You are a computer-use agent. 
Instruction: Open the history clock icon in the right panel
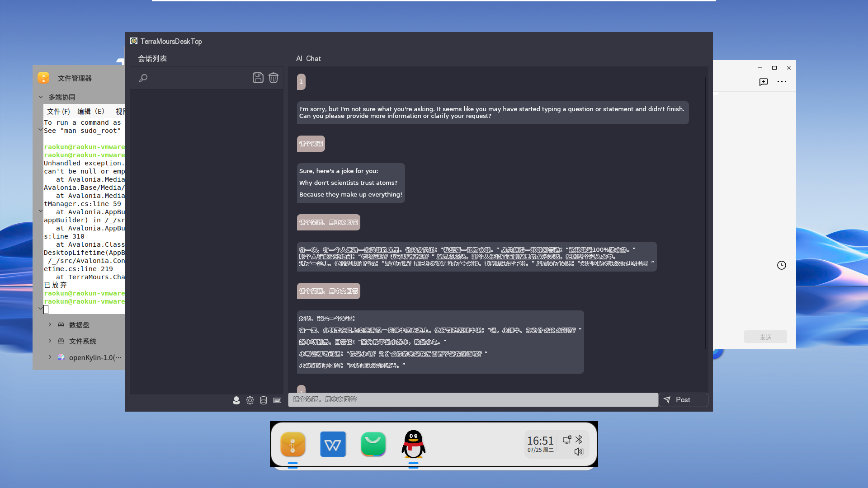782,265
